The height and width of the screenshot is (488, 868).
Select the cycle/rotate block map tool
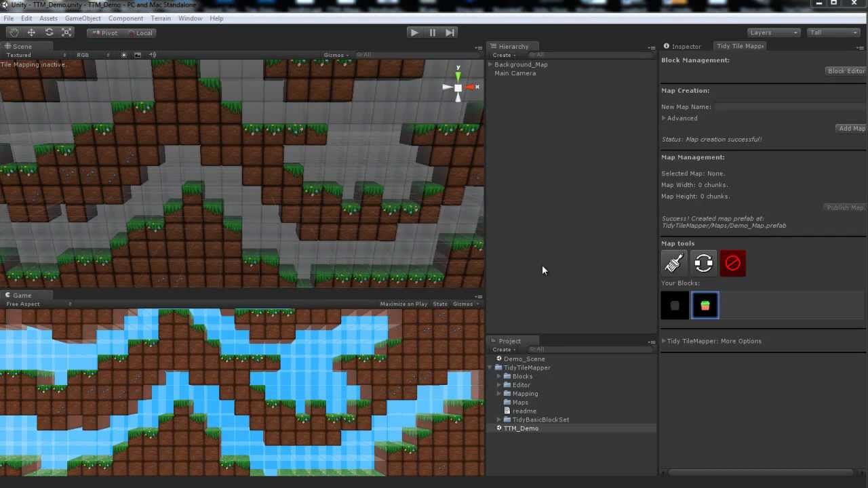coord(704,263)
